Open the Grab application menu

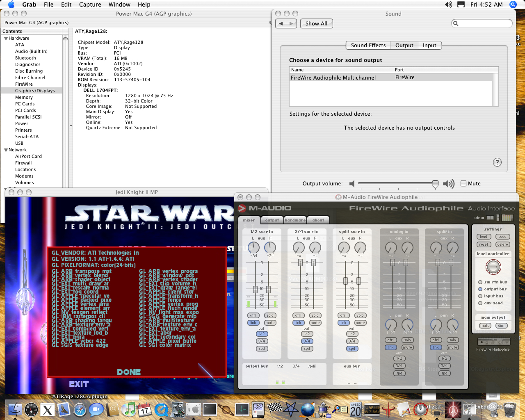29,5
